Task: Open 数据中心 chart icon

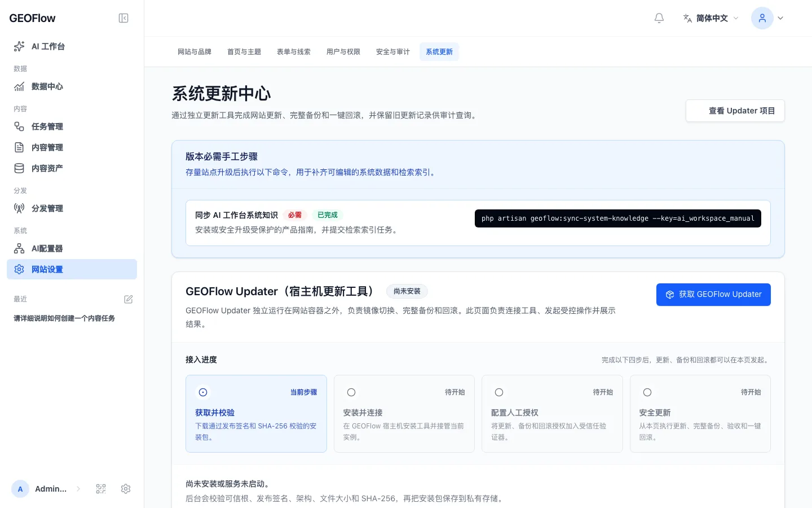Action: [x=19, y=86]
